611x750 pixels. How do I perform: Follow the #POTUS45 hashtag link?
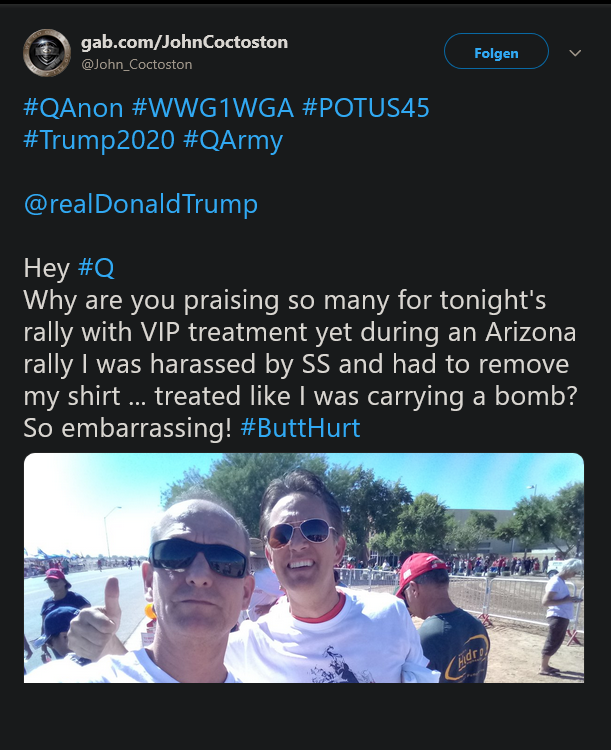pyautogui.click(x=365, y=108)
